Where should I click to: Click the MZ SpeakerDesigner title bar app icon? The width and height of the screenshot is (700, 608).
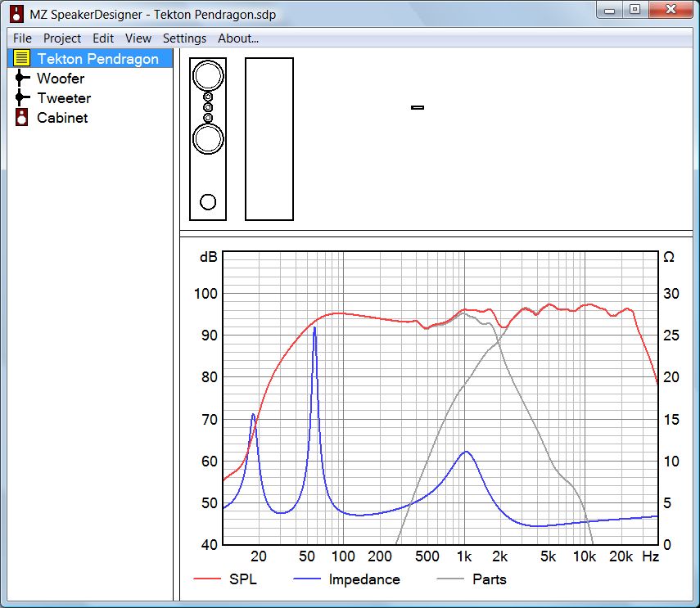point(16,14)
